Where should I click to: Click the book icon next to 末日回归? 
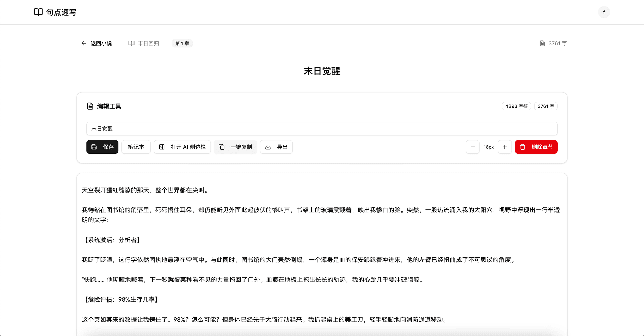coord(131,43)
